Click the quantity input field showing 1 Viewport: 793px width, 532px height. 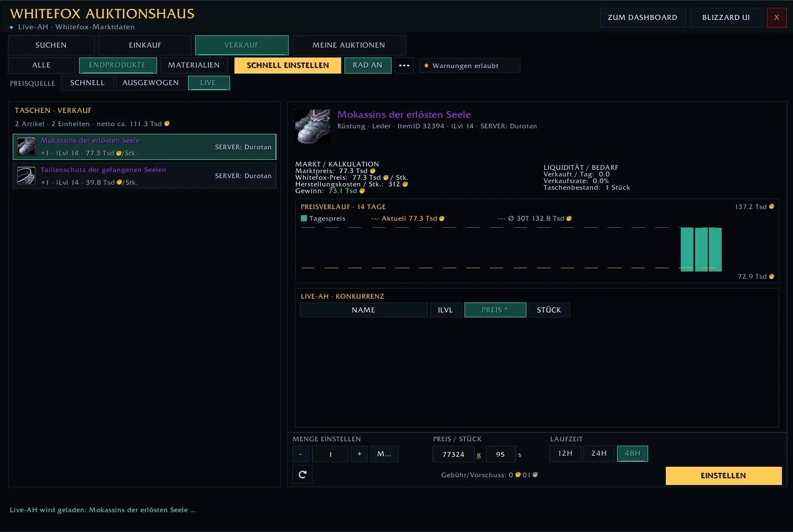coord(330,454)
